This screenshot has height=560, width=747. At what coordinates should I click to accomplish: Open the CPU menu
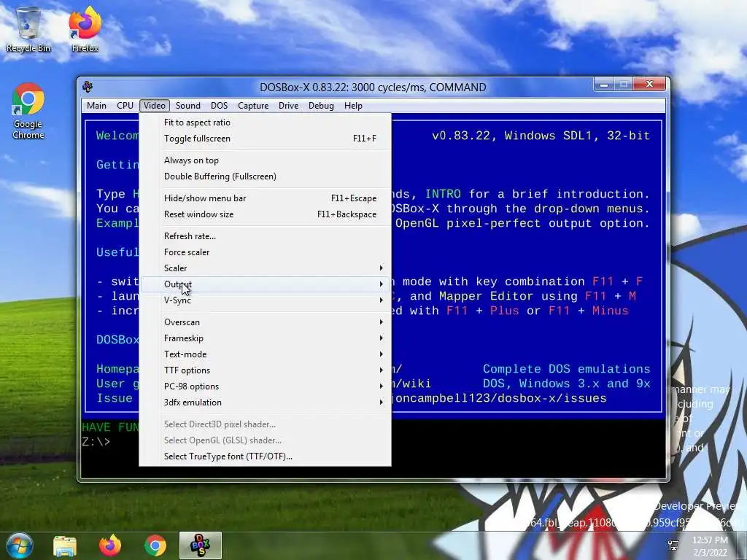pyautogui.click(x=125, y=106)
